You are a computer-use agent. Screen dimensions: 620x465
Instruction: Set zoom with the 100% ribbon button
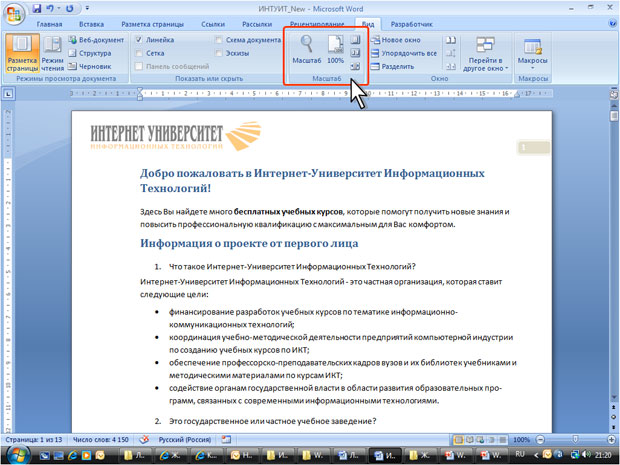335,49
